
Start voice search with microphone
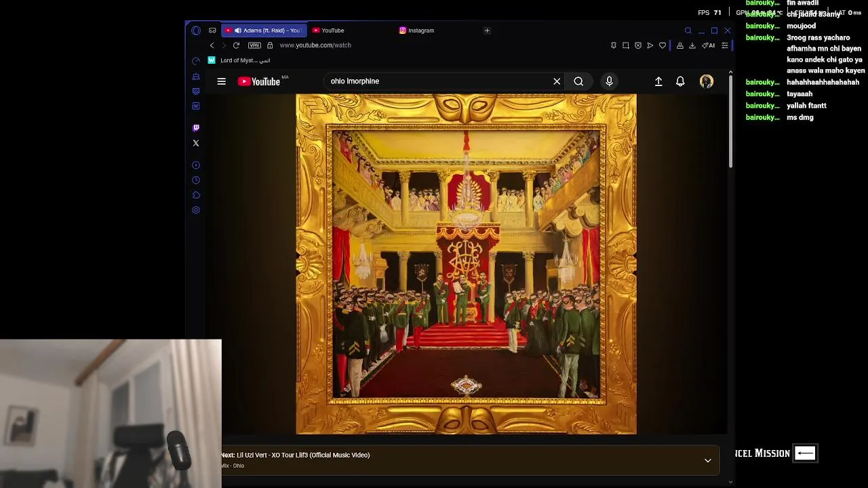click(609, 81)
